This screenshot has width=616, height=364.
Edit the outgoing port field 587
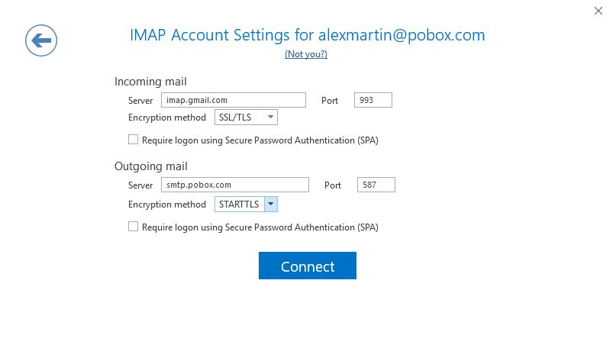[x=376, y=185]
